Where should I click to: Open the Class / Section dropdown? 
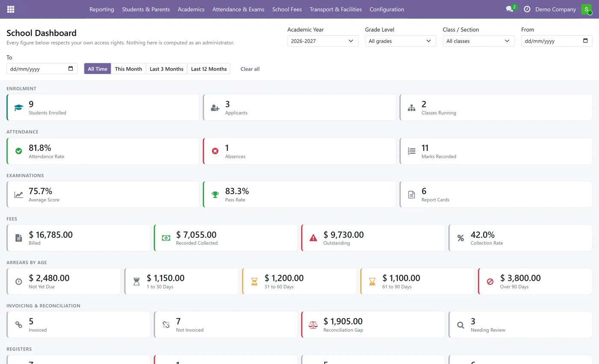click(478, 41)
